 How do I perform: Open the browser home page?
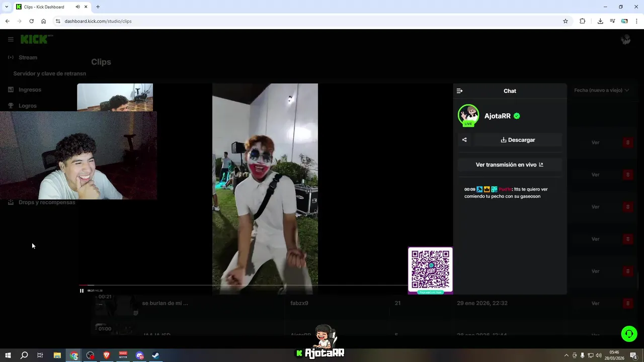[43, 21]
